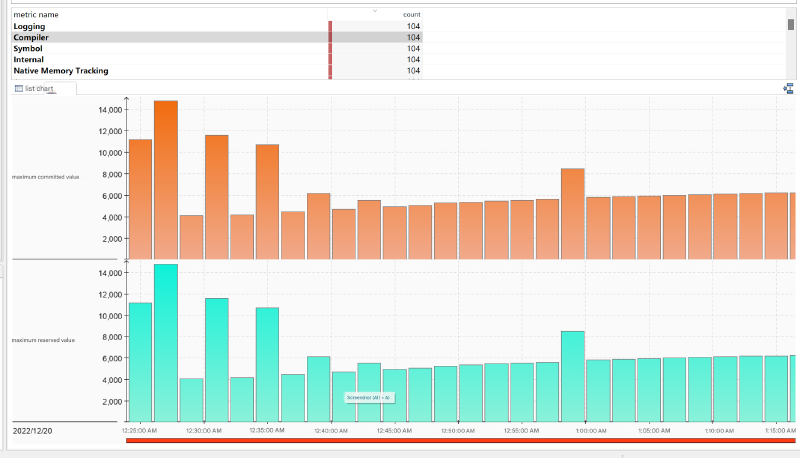Choose the Symbol metric row
800x458 pixels.
click(x=28, y=48)
